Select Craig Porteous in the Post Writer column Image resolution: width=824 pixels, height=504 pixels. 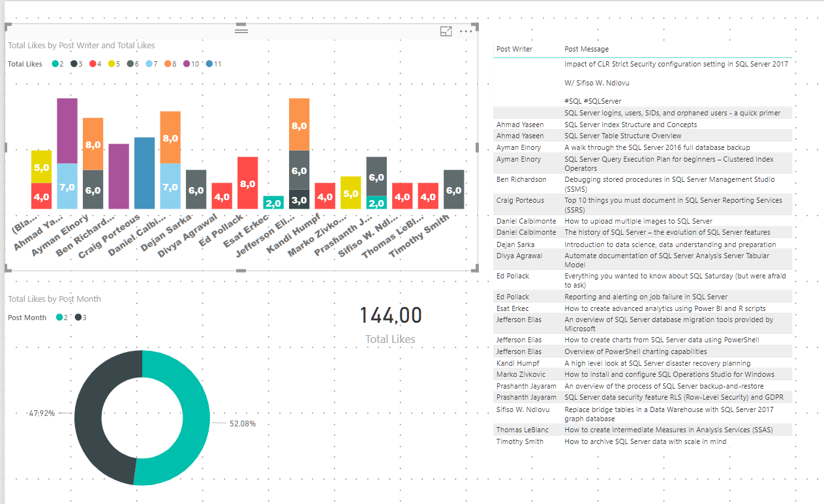pyautogui.click(x=521, y=201)
